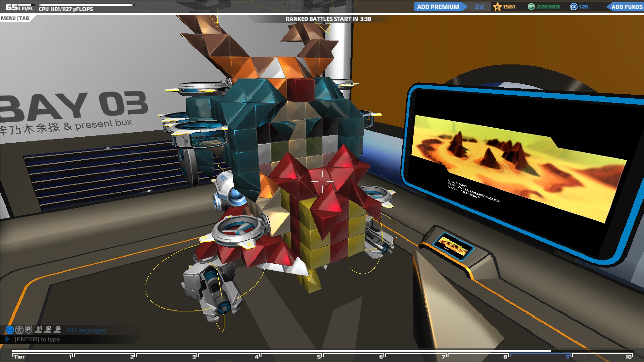Screen dimensions: 644x362
Task: Switch to chat channel 2 icon
Action: (x=48, y=329)
